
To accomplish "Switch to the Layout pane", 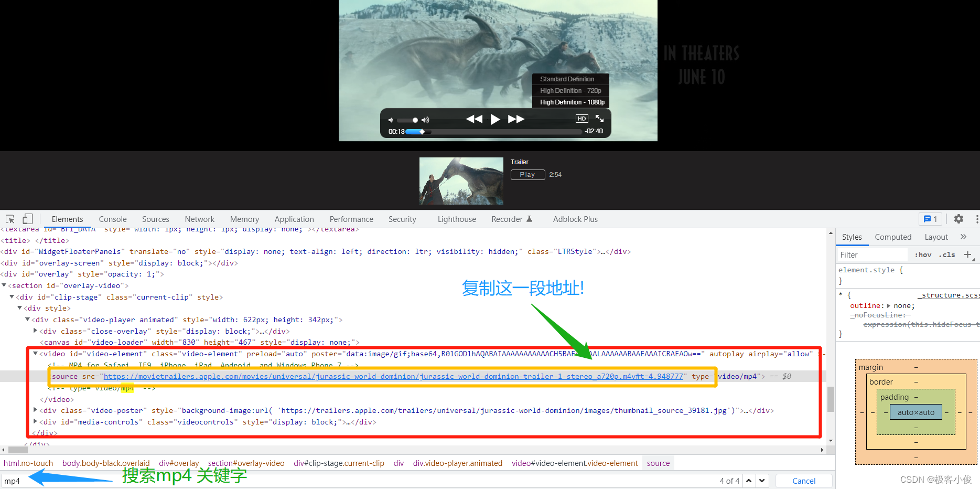I will (x=936, y=237).
